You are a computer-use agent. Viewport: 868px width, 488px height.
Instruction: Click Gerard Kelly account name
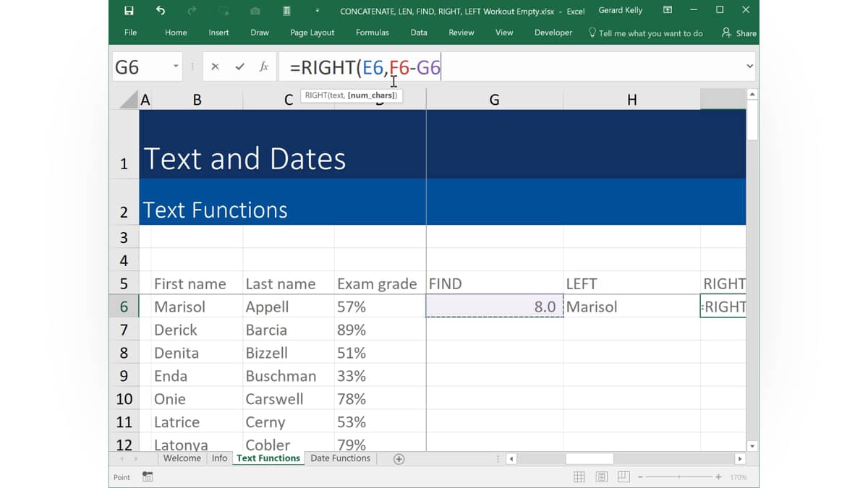tap(621, 11)
